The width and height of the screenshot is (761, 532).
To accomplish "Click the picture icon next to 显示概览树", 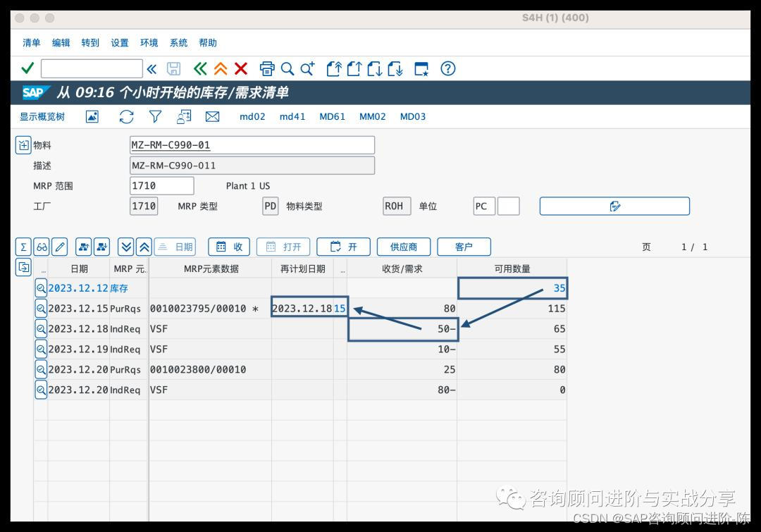I will (x=92, y=116).
